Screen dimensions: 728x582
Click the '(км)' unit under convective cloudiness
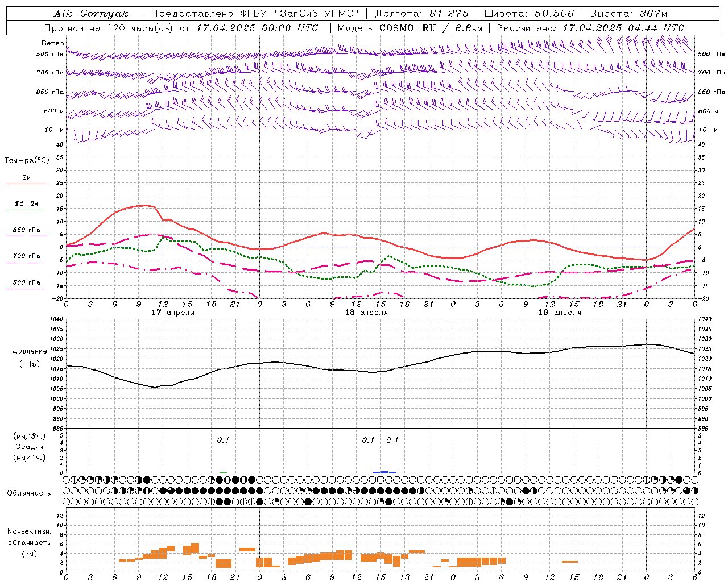[30, 554]
